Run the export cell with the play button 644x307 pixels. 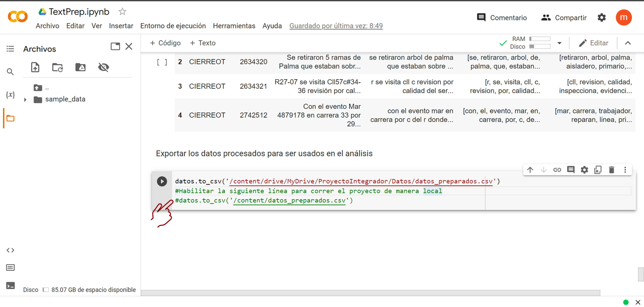(162, 181)
